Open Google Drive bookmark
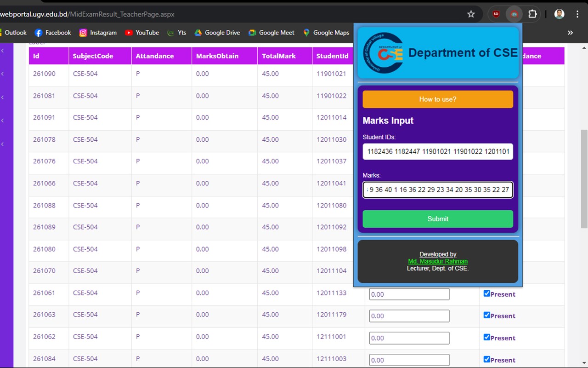 point(217,33)
